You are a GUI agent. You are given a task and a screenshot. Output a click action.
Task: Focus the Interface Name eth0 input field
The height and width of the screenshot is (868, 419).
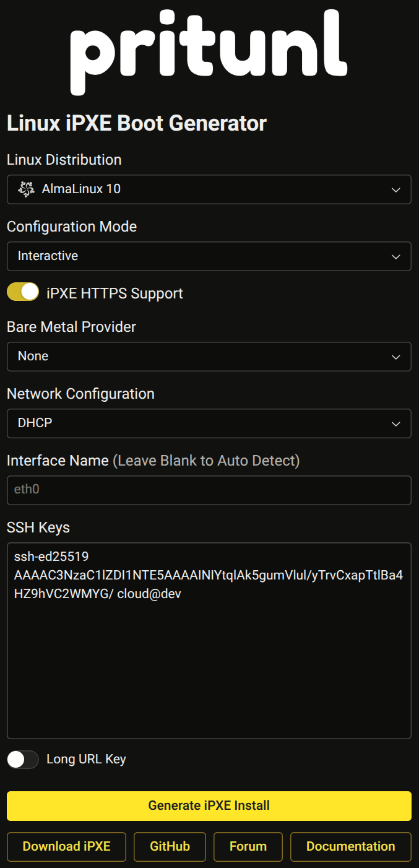(x=209, y=490)
